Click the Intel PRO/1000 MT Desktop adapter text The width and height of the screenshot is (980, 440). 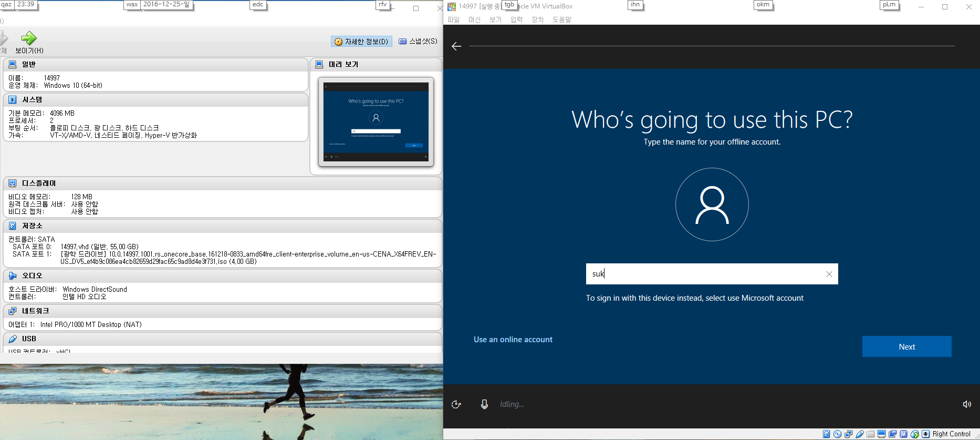coord(91,324)
